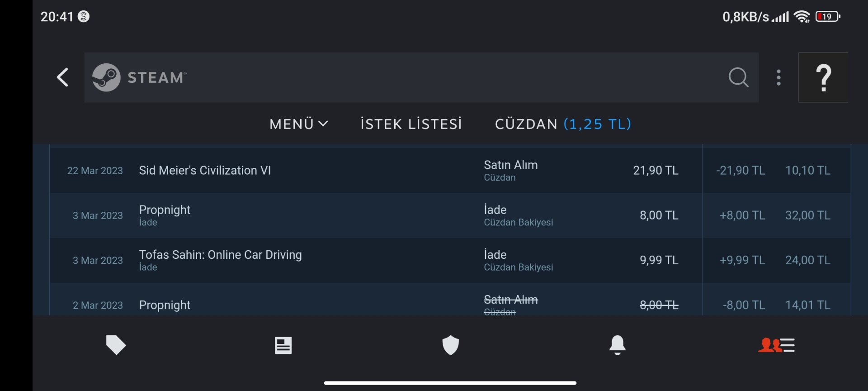Select the -8,00 TL wallet change
Screen dimensions: 868x391
pyautogui.click(x=744, y=305)
